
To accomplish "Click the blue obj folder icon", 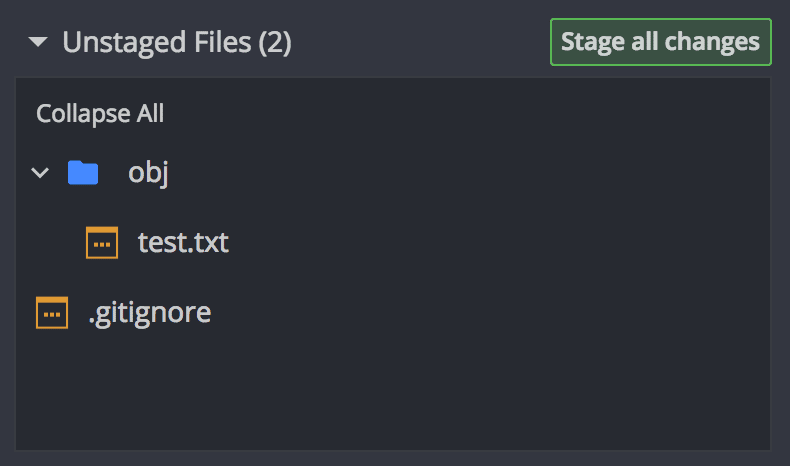I will tap(83, 173).
